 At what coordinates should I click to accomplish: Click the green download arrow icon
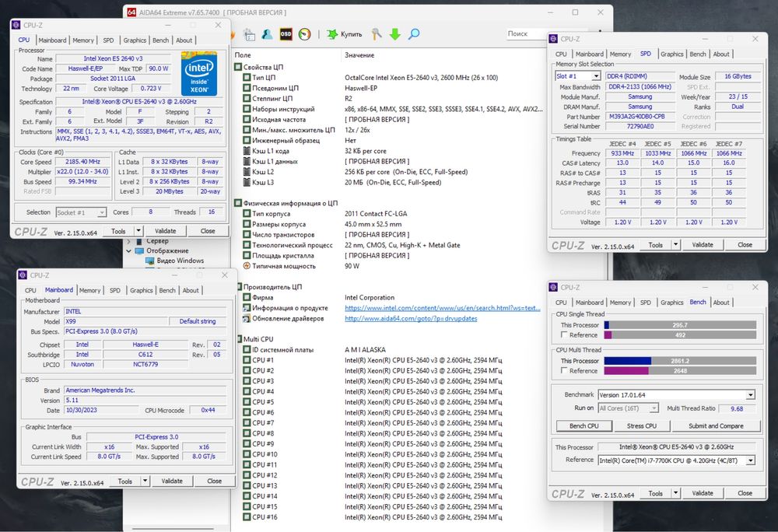395,34
